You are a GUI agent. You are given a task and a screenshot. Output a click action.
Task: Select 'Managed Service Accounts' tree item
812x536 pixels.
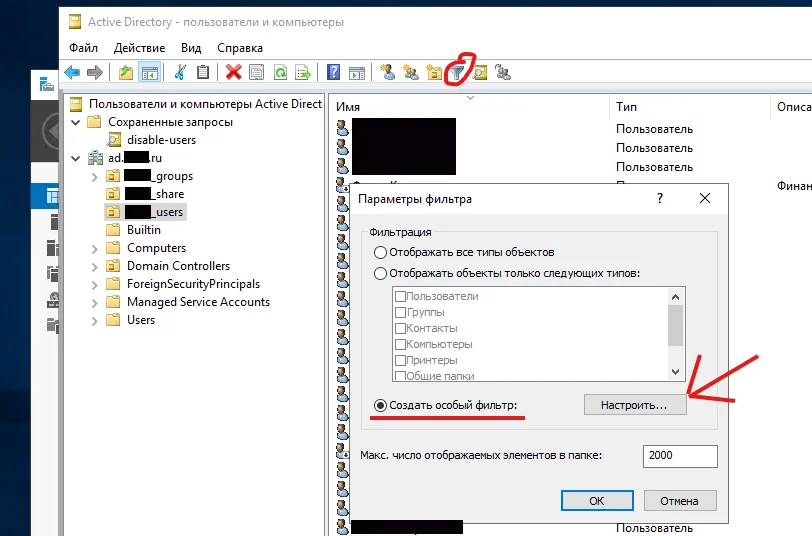[x=198, y=302]
